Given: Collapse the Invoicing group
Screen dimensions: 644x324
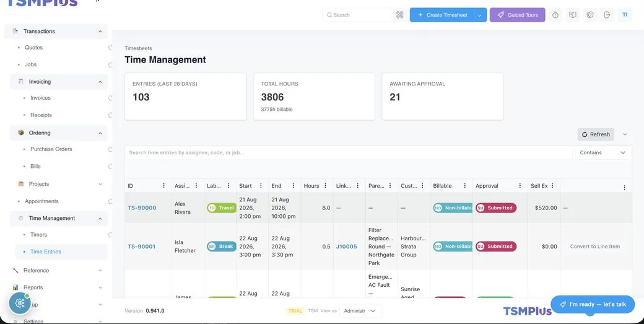Looking at the screenshot, I should click(x=100, y=82).
